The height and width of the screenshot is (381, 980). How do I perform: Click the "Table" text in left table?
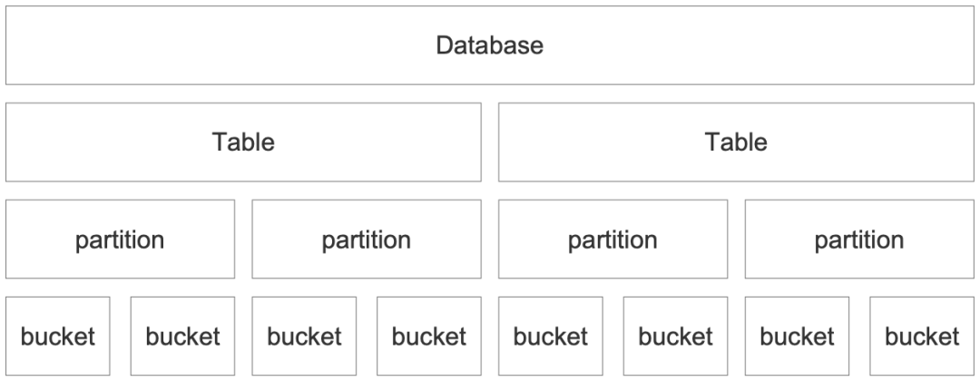click(x=243, y=142)
